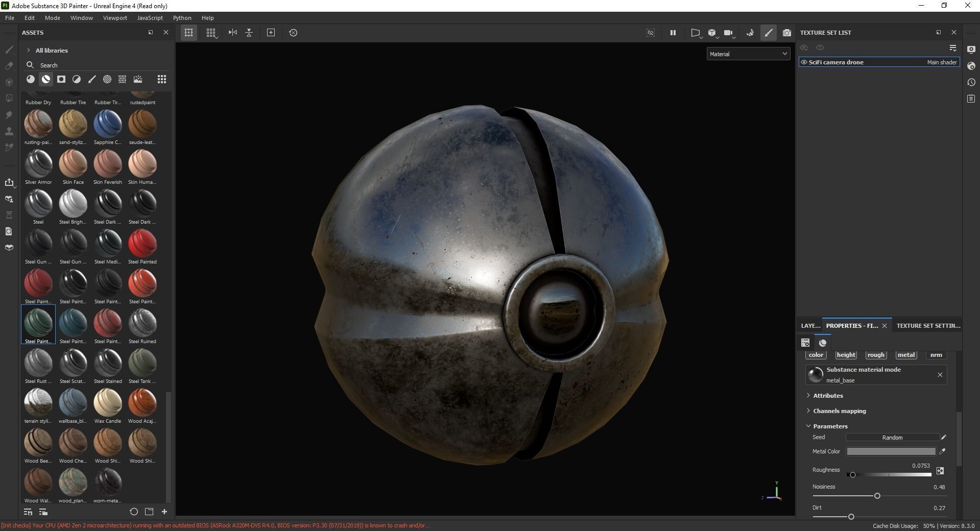Click the mirror symmetry icon in top toolbar

coord(233,33)
